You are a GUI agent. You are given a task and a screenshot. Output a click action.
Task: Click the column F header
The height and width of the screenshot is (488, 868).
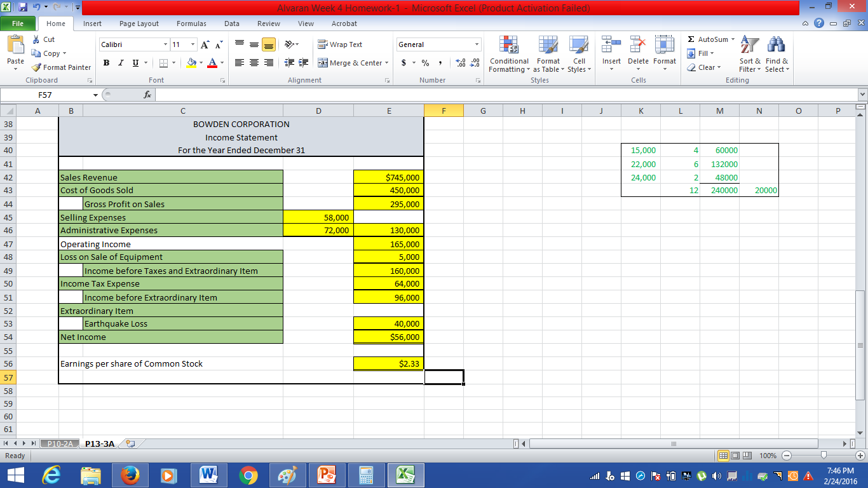[x=444, y=111]
